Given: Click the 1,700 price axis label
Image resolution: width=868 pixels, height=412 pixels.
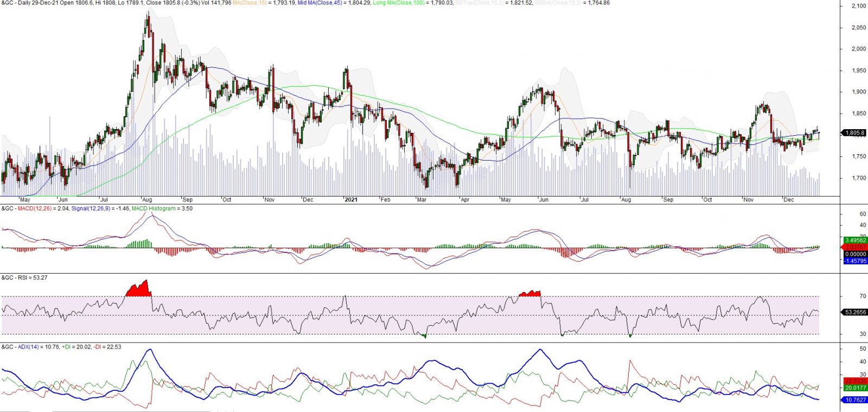Looking at the screenshot, I should click(859, 178).
